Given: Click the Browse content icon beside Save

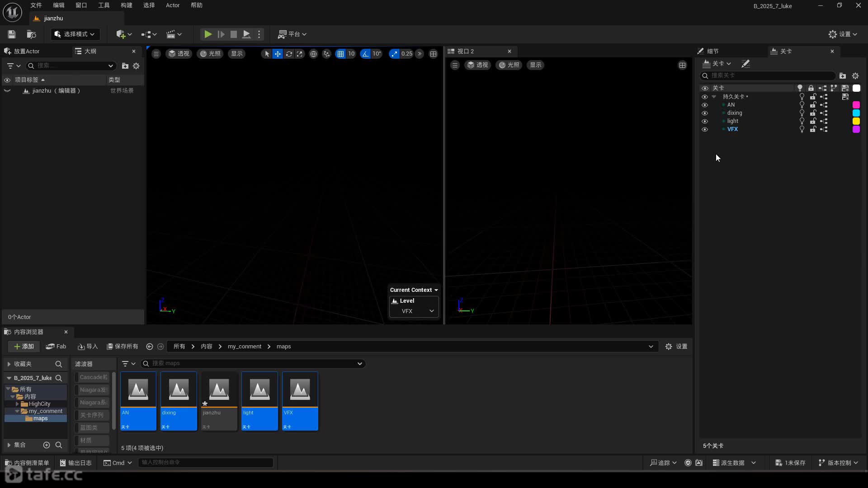Looking at the screenshot, I should point(31,34).
